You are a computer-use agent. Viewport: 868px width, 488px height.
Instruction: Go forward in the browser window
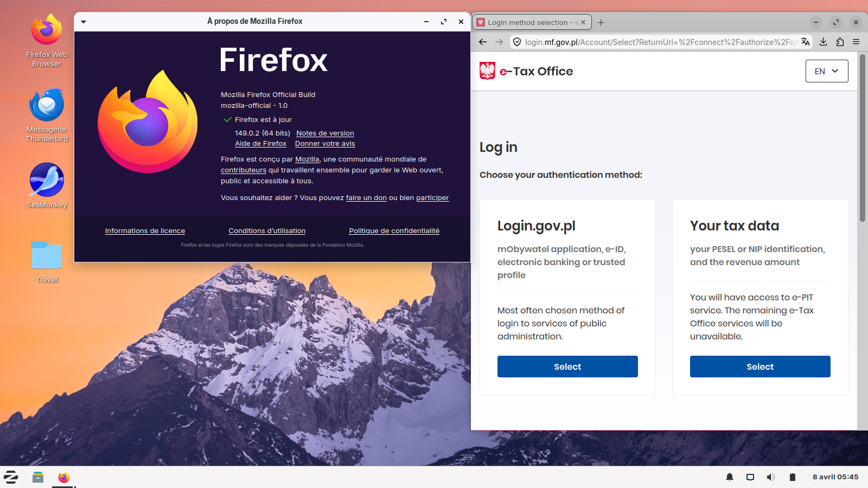pyautogui.click(x=499, y=42)
